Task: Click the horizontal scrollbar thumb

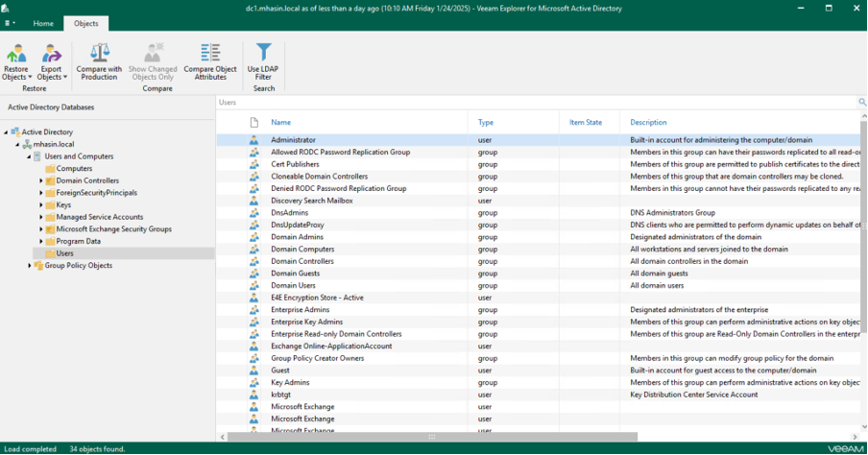Action: [x=432, y=437]
